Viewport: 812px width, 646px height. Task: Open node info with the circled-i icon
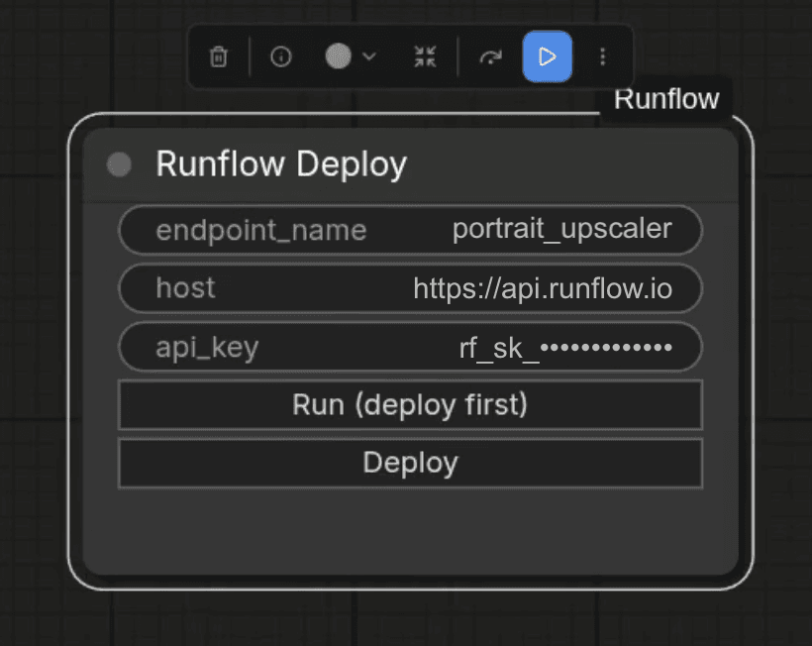[x=281, y=56]
